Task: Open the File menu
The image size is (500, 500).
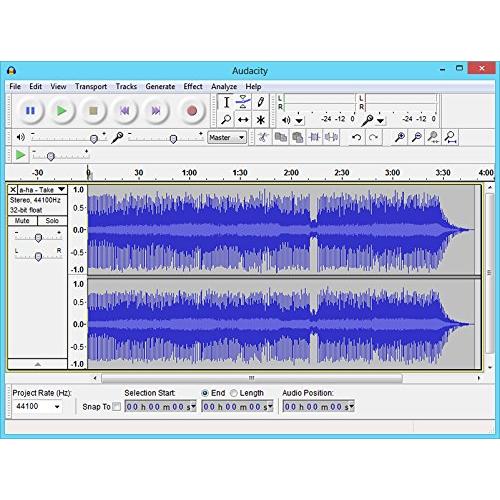Action: (x=15, y=86)
